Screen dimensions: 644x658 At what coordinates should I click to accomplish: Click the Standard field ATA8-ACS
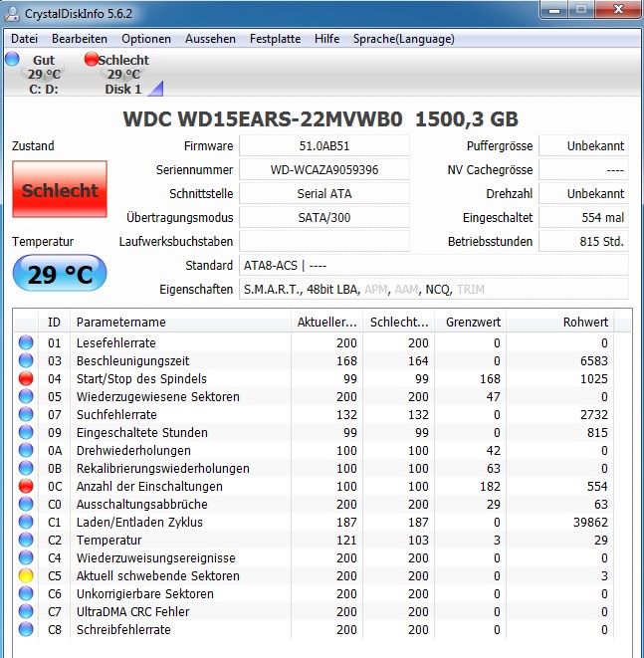tap(434, 266)
